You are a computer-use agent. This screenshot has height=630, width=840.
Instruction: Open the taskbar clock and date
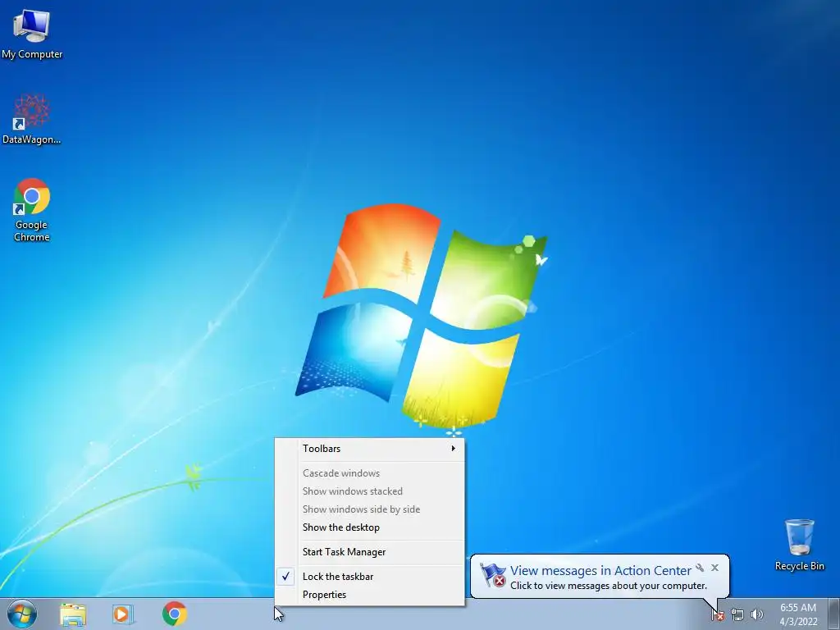coord(797,614)
